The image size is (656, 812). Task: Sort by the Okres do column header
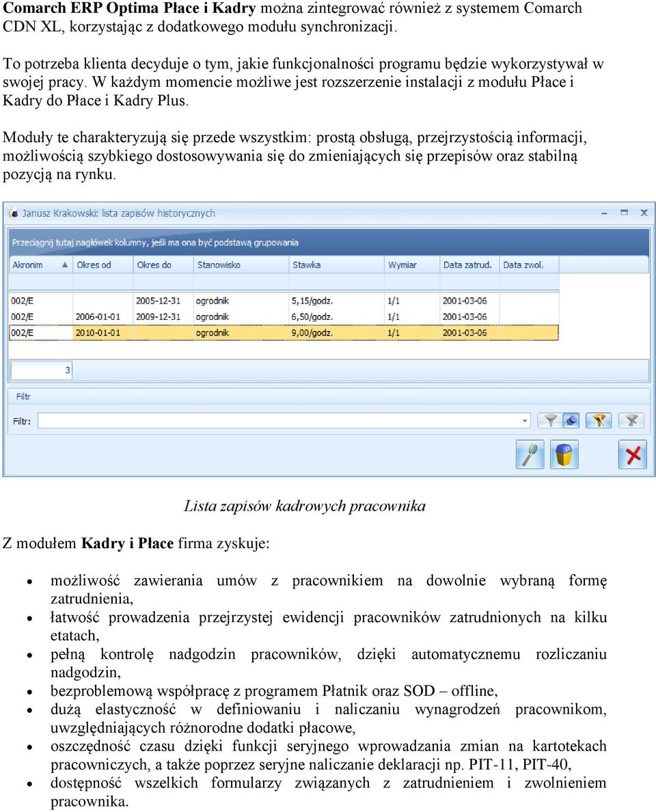(163, 265)
